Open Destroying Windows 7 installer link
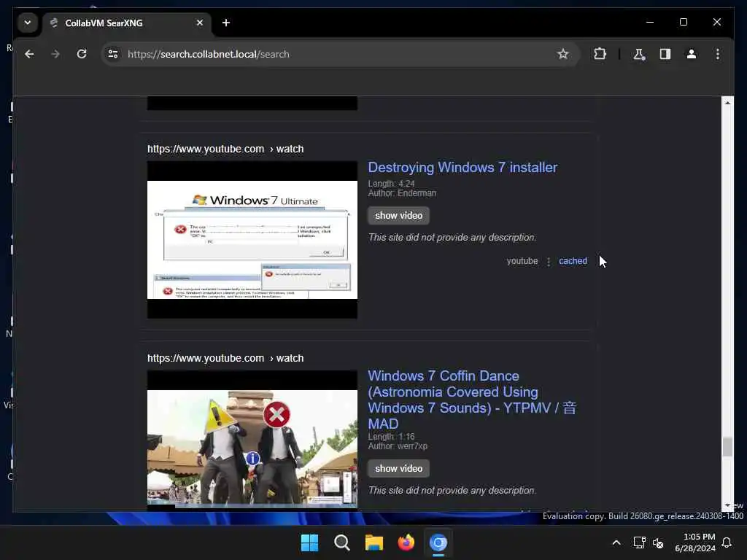The width and height of the screenshot is (747, 560). 462,168
